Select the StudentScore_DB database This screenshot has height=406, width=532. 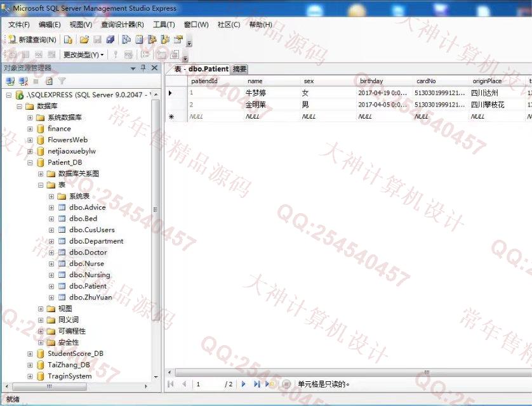[76, 353]
